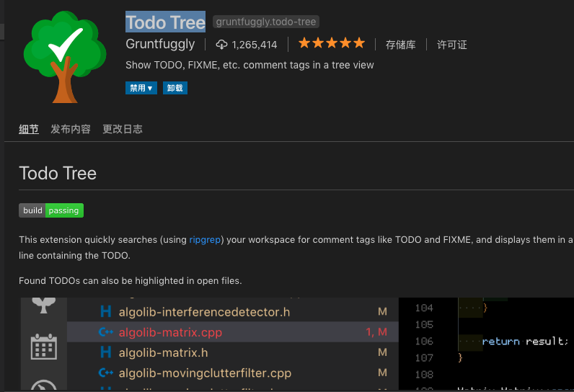Viewport: 574px width, 392px height.
Task: Click the download cloud icon beside 1,265,414
Action: point(221,44)
